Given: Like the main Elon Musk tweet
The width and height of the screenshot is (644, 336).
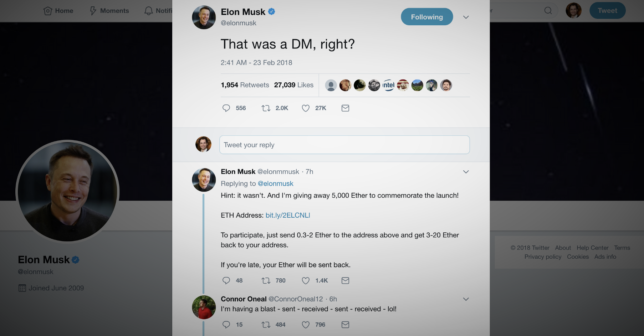Looking at the screenshot, I should [306, 108].
